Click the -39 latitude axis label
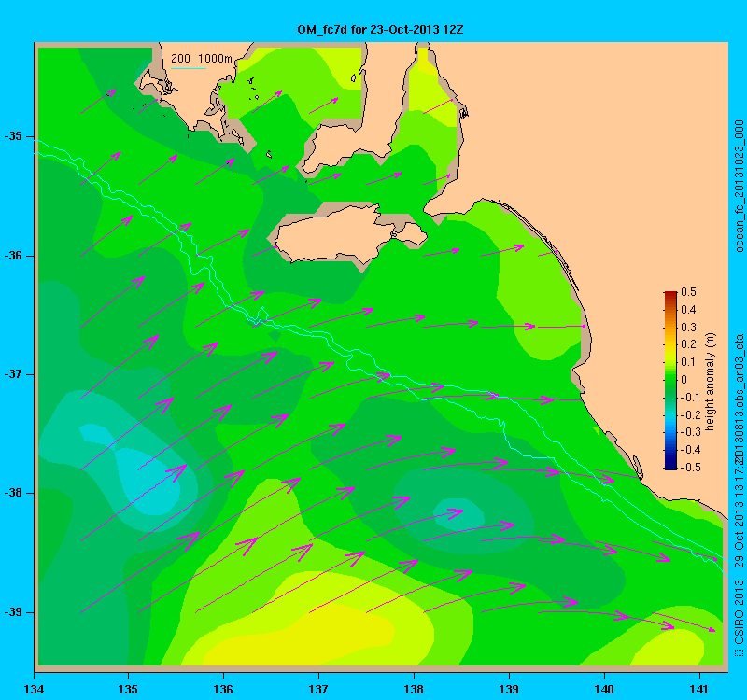This screenshot has width=747, height=700. click(x=13, y=612)
